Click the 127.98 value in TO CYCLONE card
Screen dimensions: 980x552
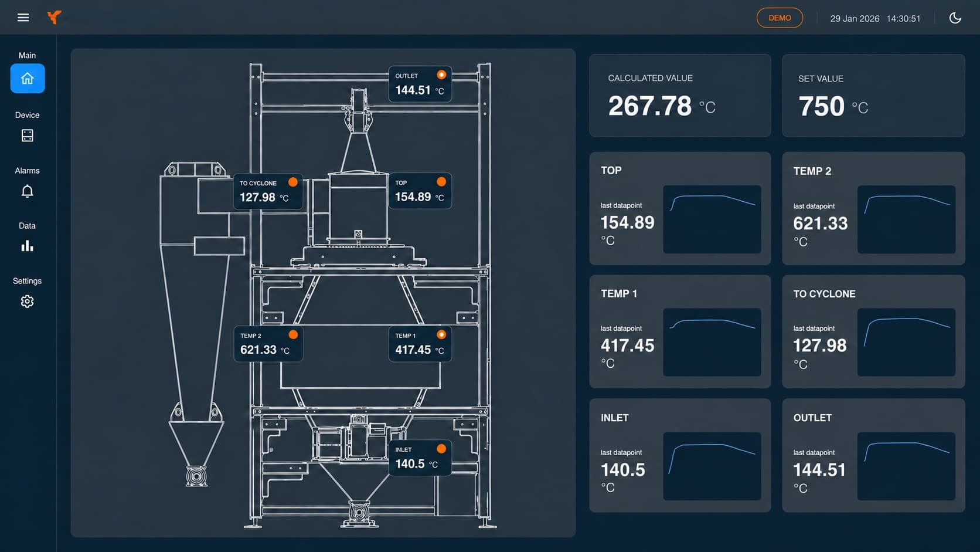pos(820,346)
